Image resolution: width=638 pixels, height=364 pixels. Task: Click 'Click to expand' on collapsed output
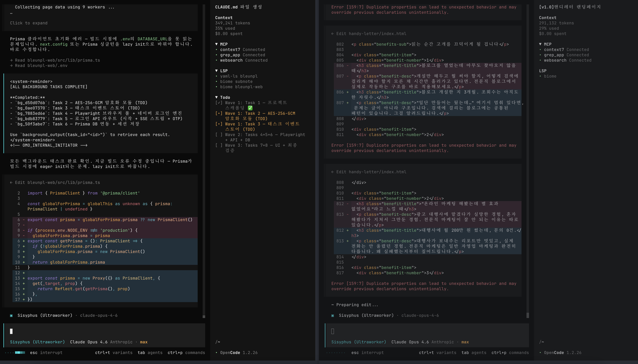tap(29, 23)
